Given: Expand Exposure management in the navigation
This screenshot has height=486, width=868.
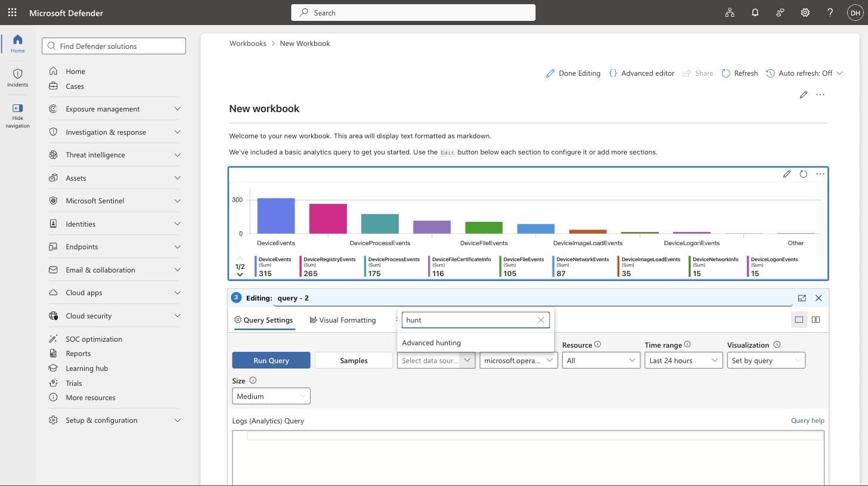Looking at the screenshot, I should (177, 109).
